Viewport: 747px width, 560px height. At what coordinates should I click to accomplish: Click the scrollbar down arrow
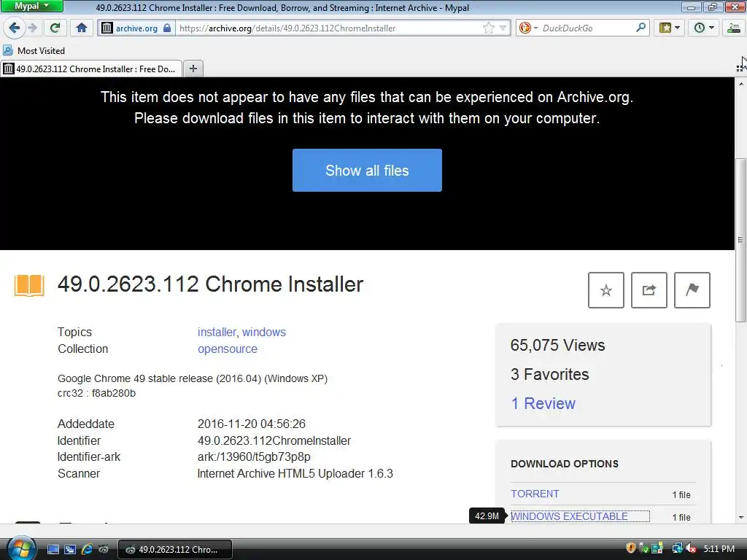pyautogui.click(x=741, y=517)
